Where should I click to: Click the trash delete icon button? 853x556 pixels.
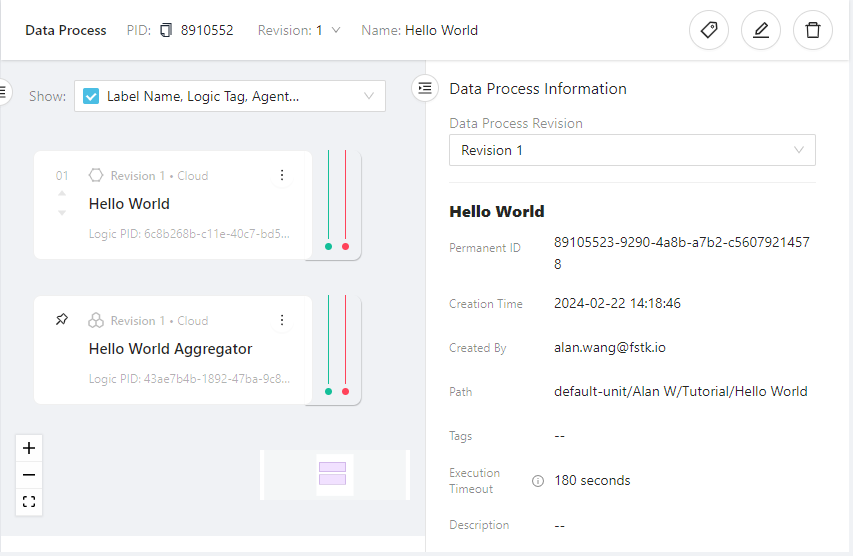[813, 30]
